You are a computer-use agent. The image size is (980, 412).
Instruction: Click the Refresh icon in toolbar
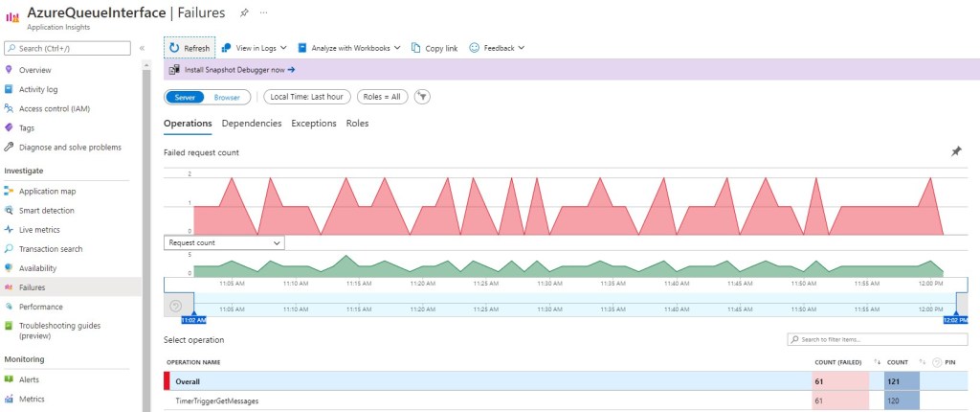[173, 48]
